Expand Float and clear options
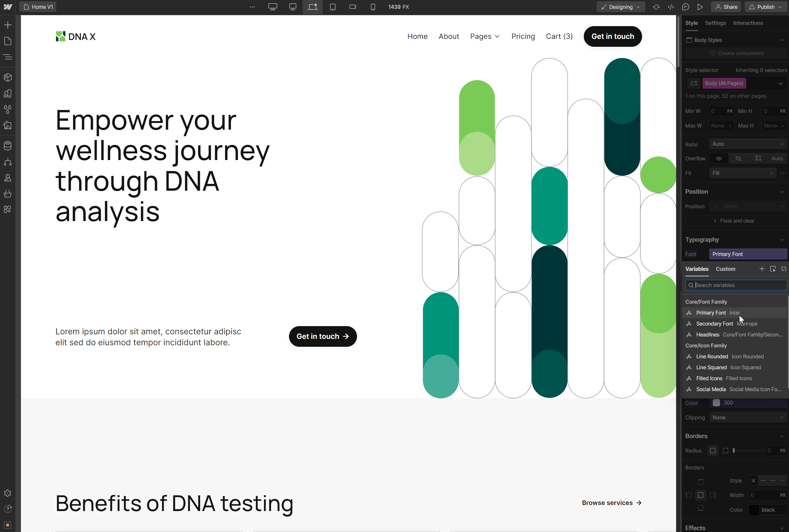Viewport: 789px width, 532px height. click(736, 221)
